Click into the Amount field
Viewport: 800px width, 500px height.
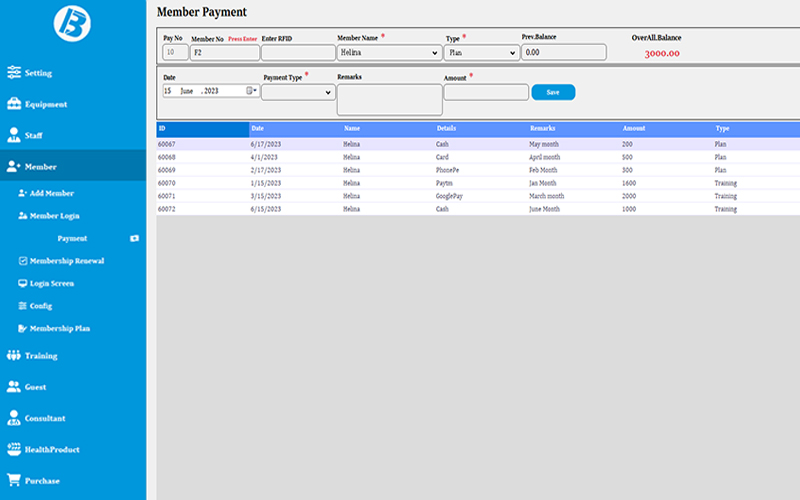tap(486, 92)
